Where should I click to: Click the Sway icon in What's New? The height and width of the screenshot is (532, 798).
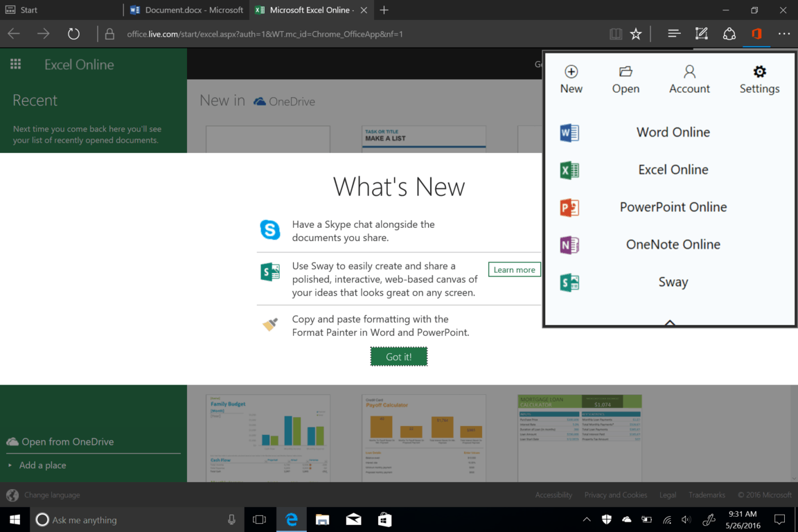coord(270,272)
